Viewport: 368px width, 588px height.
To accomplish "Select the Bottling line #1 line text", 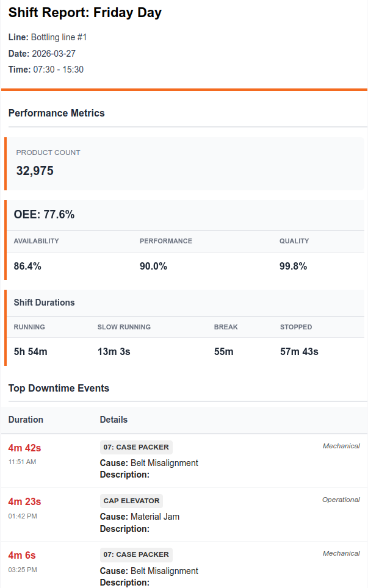I will (59, 37).
